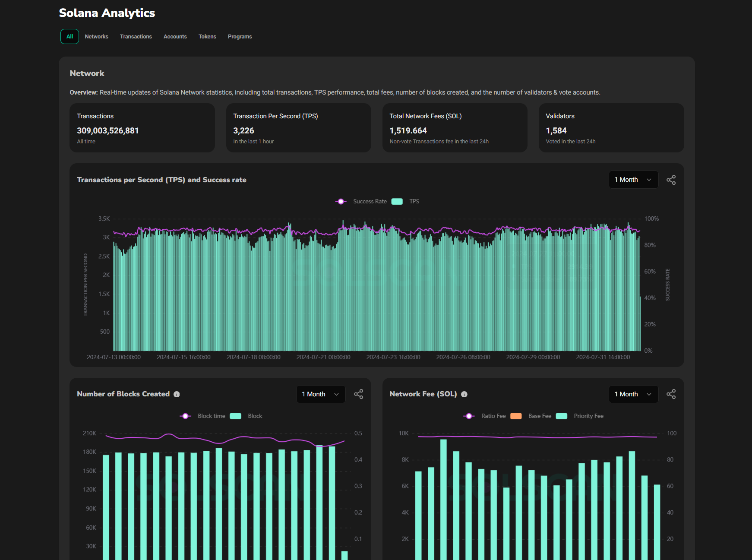
Task: Click the Transactions all-time stat card
Action: click(142, 128)
